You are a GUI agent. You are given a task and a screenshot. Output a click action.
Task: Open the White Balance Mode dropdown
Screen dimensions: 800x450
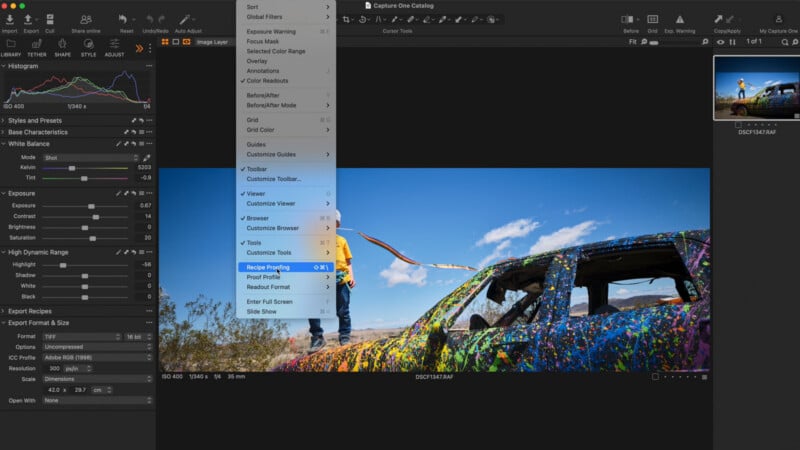pos(91,158)
